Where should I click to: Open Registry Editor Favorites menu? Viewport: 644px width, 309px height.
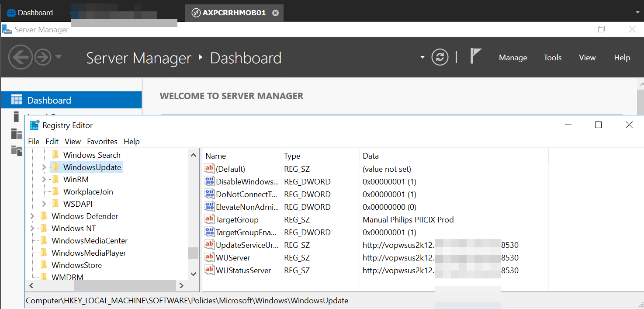click(102, 141)
